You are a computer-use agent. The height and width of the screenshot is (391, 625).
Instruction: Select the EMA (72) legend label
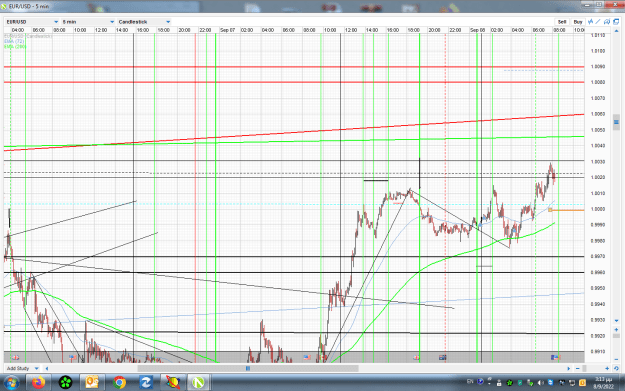click(x=14, y=41)
